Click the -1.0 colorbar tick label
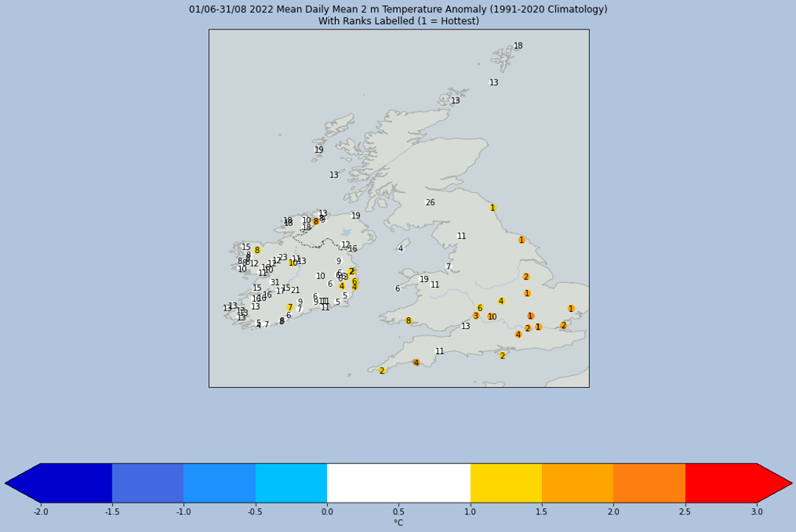This screenshot has height=532, width=796. point(184,511)
